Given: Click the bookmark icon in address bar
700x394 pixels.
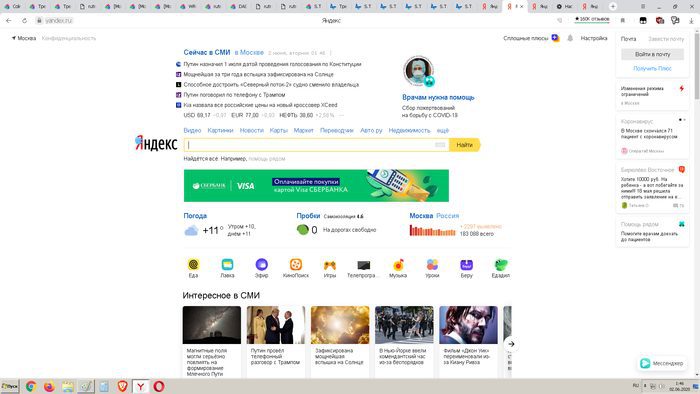Looking at the screenshot, I should (623, 21).
